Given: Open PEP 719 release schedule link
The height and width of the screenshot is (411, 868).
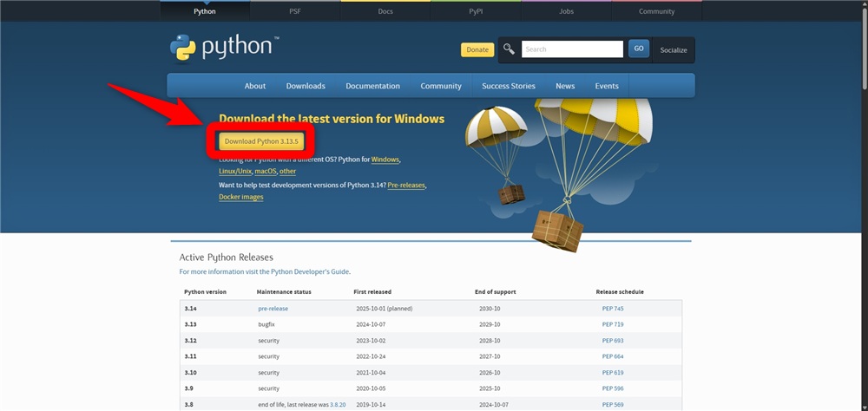Looking at the screenshot, I should click(613, 324).
